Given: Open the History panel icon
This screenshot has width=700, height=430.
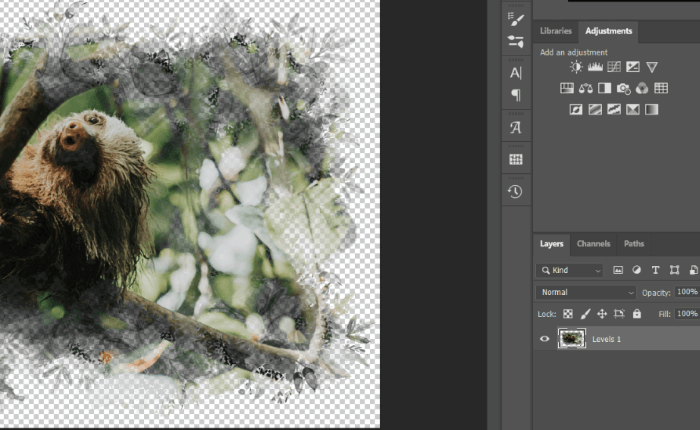Looking at the screenshot, I should (x=516, y=191).
